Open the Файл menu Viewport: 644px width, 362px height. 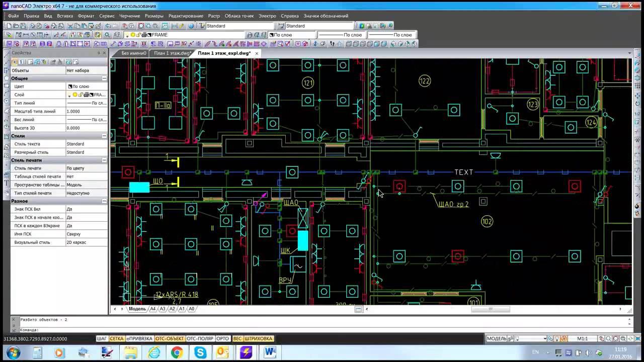click(x=14, y=16)
